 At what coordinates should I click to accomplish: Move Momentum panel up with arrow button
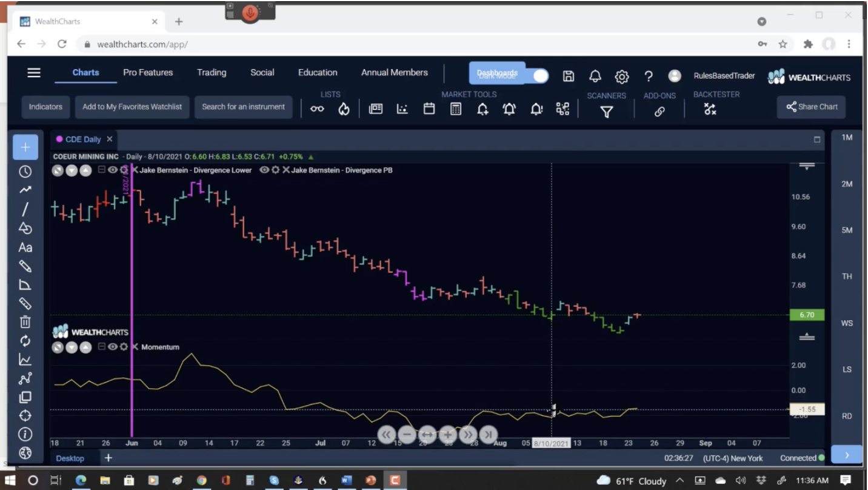(85, 347)
